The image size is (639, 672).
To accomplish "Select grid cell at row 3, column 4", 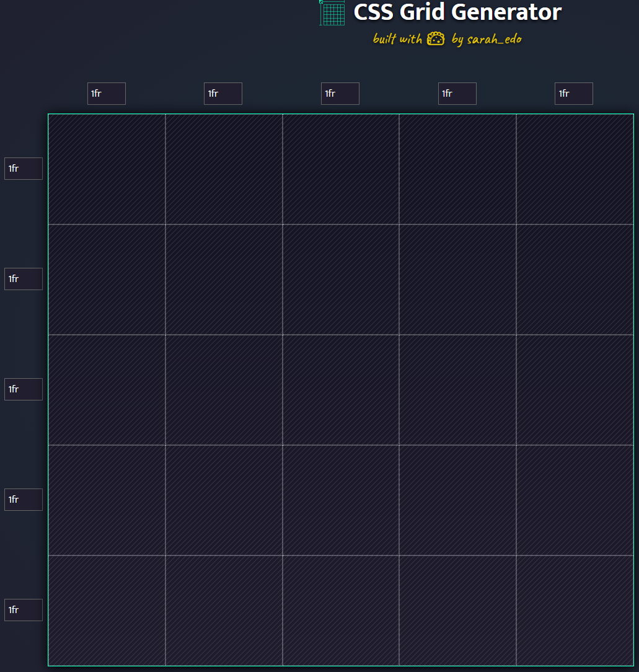I will point(458,390).
